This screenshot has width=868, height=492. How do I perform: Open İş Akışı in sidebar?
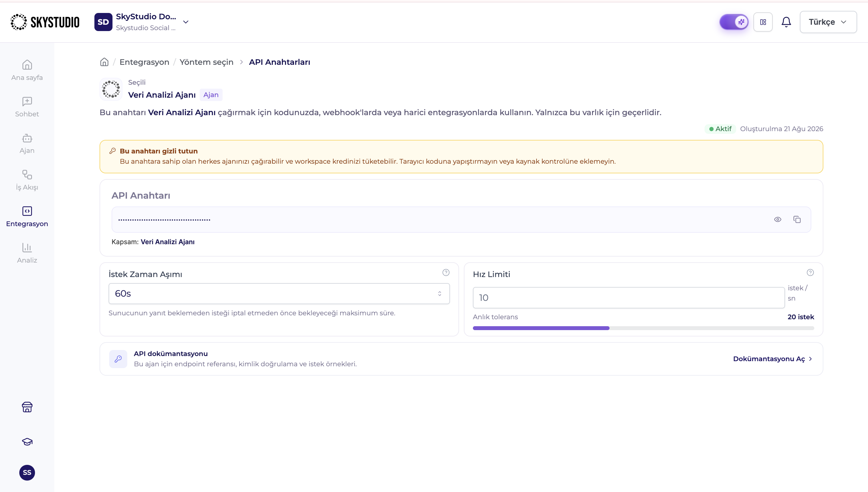point(27,181)
